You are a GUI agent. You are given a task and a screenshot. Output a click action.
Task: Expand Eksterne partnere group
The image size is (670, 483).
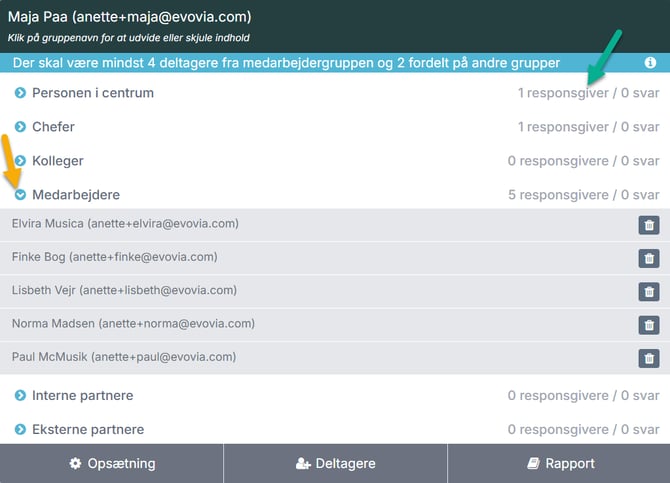tap(20, 430)
